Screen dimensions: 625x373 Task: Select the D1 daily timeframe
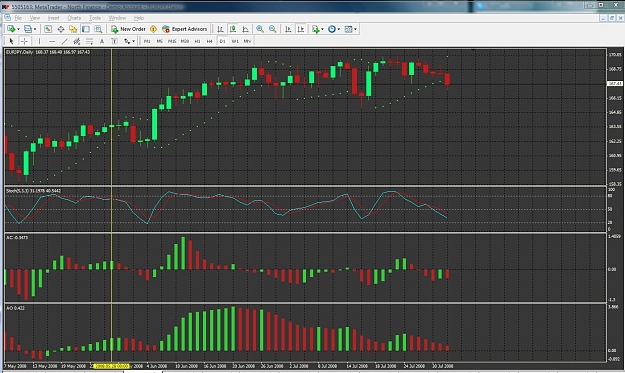coord(222,41)
